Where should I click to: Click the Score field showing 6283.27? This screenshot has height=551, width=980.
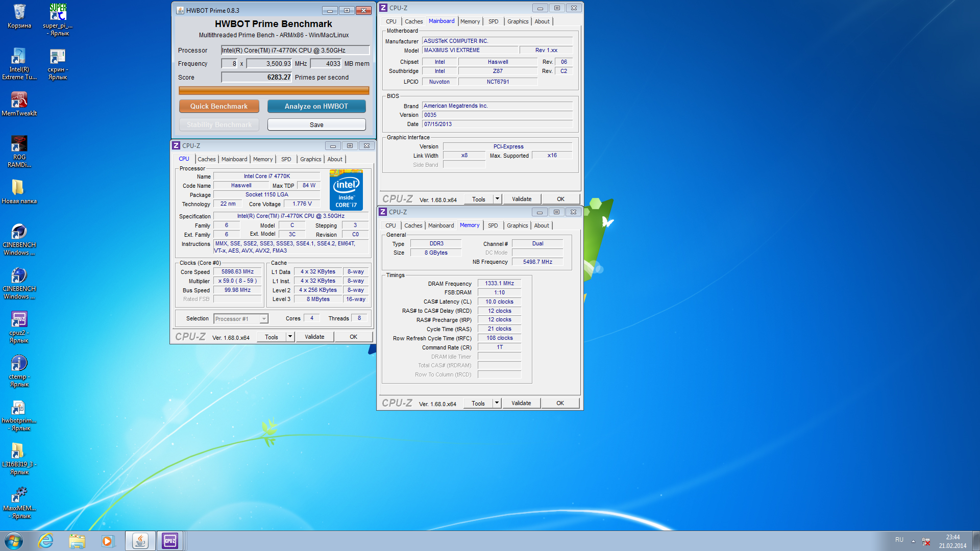click(x=256, y=77)
